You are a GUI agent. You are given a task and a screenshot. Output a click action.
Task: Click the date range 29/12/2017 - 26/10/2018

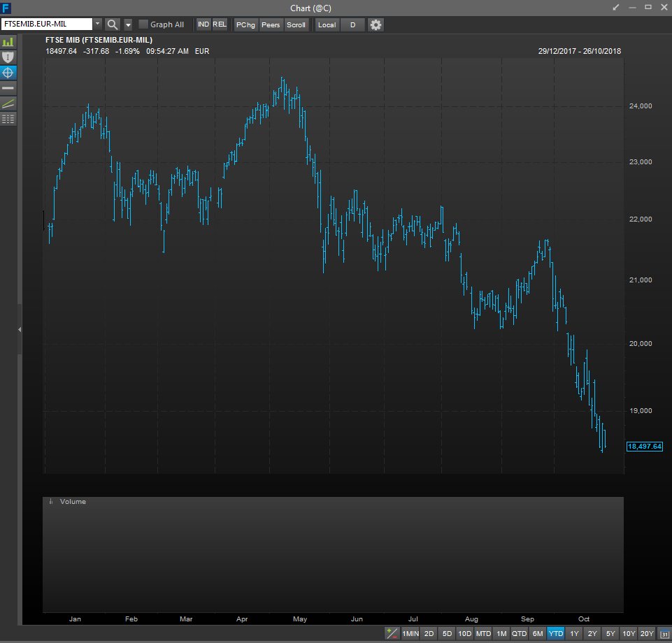[580, 51]
